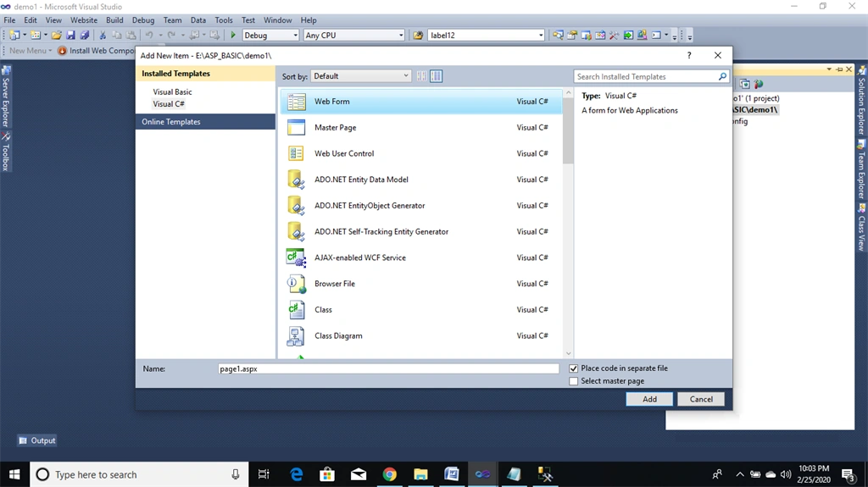
Task: Open the File menu
Action: coord(9,20)
